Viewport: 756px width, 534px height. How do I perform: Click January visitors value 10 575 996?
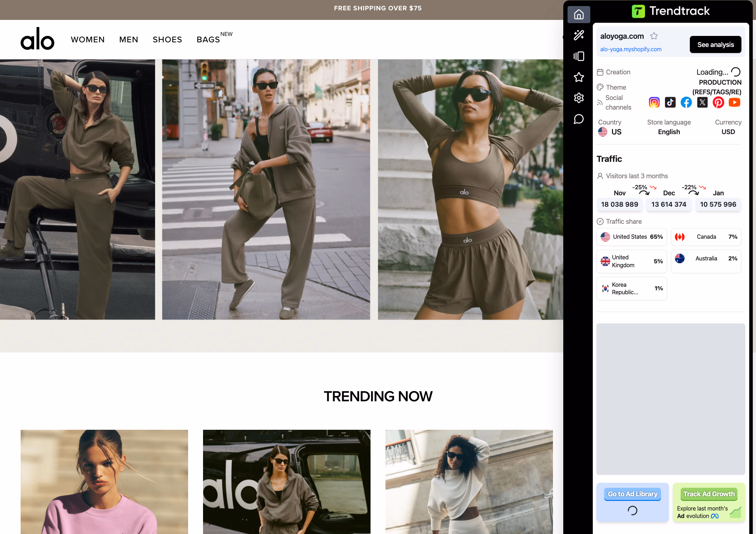pyautogui.click(x=718, y=204)
